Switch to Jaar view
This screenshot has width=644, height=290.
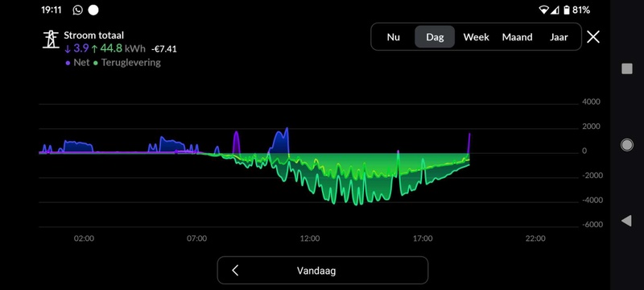click(x=559, y=37)
